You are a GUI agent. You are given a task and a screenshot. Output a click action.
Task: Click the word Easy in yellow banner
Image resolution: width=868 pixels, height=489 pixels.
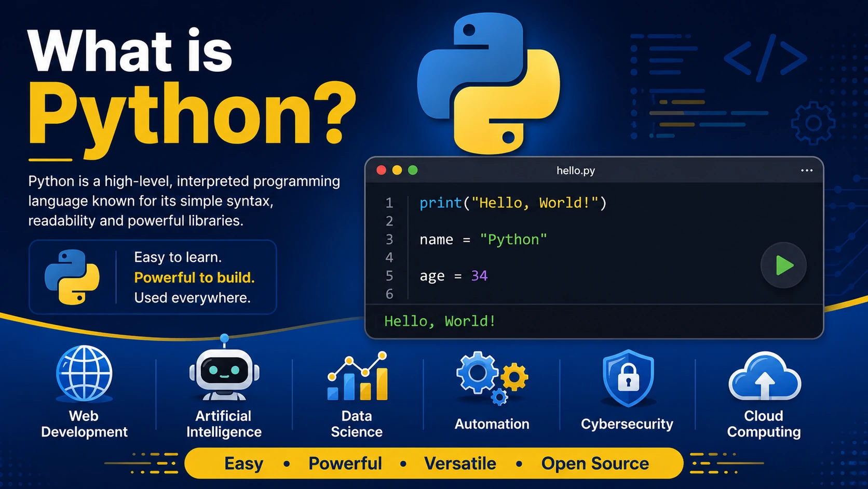243,464
